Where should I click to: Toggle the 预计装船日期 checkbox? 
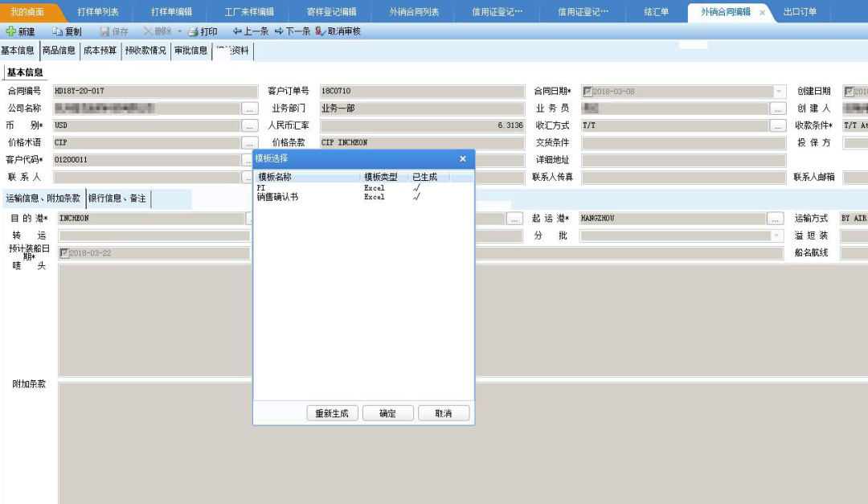point(64,253)
